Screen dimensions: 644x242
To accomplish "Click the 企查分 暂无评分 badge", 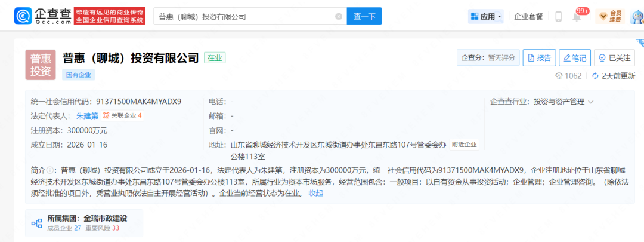I will click(x=488, y=57).
